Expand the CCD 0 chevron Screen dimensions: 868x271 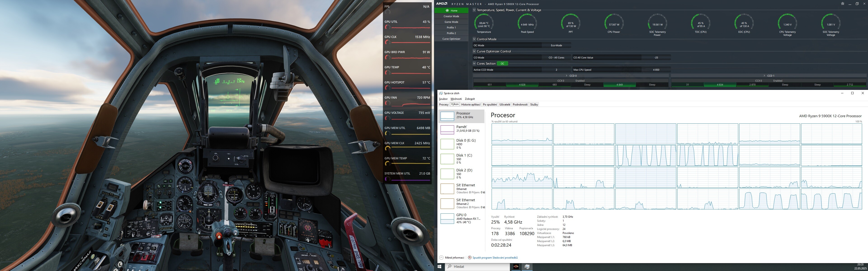pos(567,76)
